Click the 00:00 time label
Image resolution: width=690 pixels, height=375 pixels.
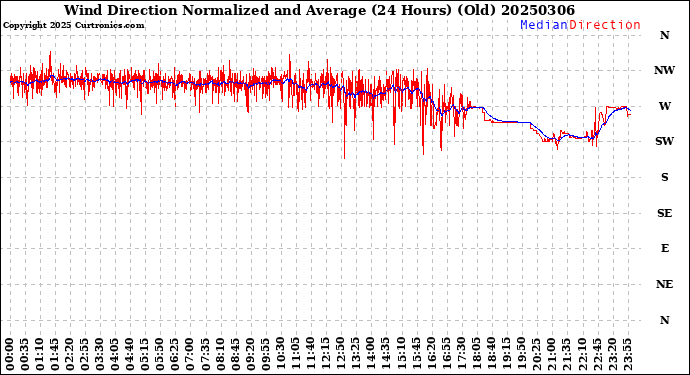(x=10, y=354)
